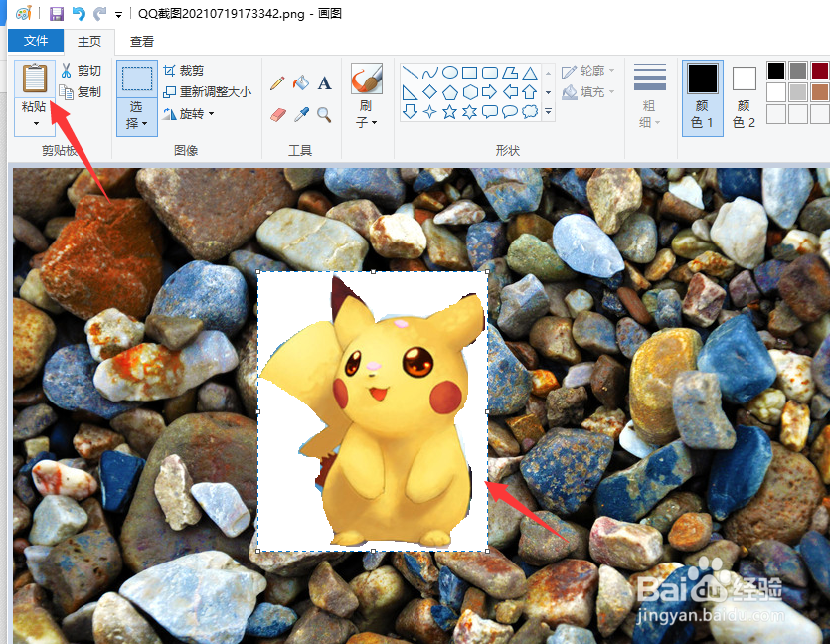Open the Size (粗细) line thickness dropdown

[649, 96]
